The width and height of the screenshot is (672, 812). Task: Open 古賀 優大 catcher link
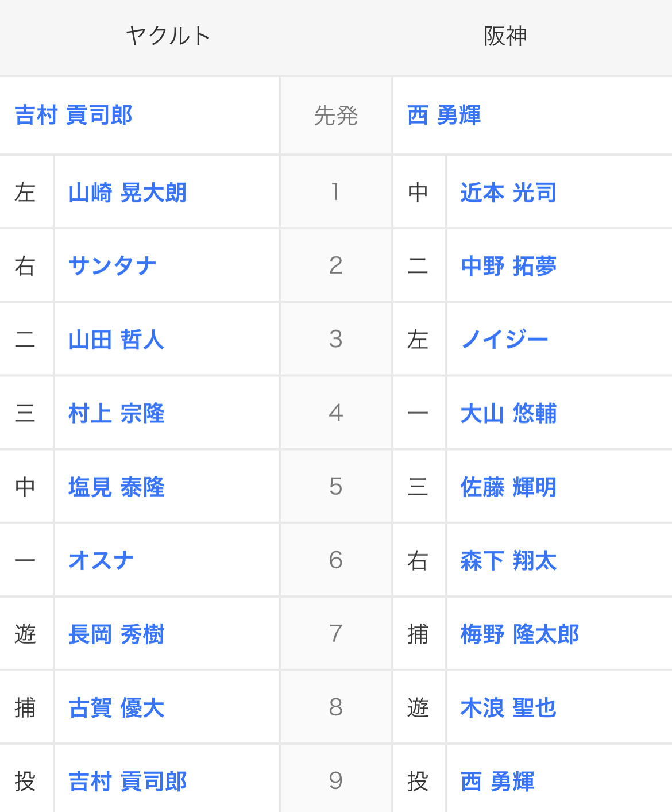(x=117, y=708)
